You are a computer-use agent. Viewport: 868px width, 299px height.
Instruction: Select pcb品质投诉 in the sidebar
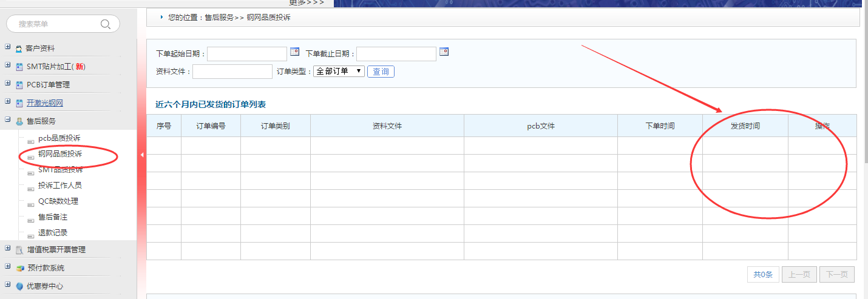pos(59,138)
